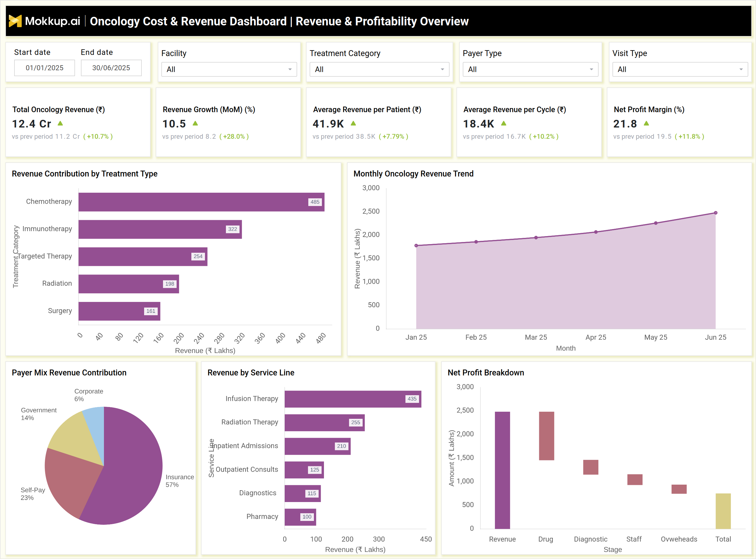Screen dimensions: 756x559
Task: Select the Inpatient Admissions bar labeled 210
Action: (x=317, y=446)
